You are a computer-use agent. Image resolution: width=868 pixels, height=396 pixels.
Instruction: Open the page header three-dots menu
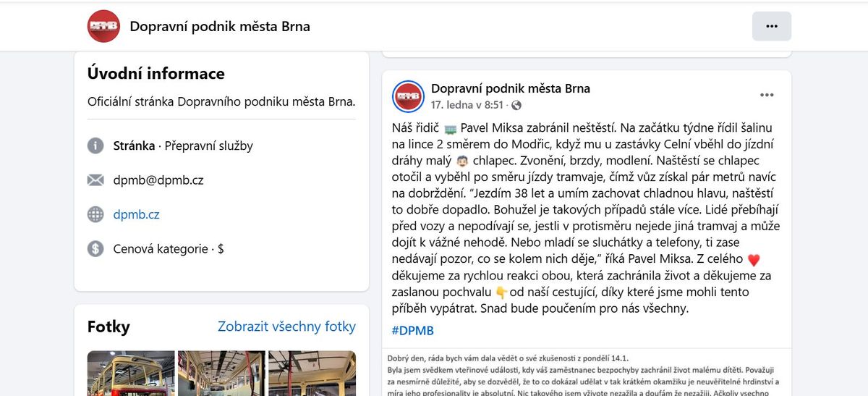tap(772, 26)
